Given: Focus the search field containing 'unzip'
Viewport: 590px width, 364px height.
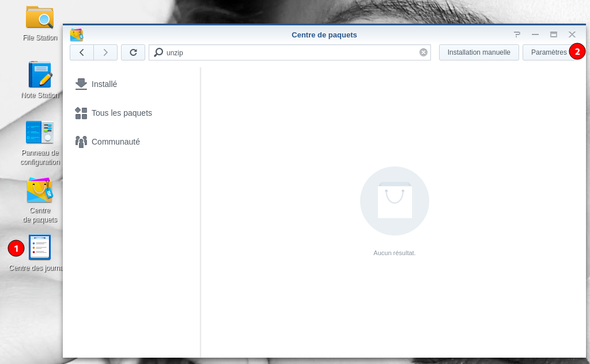Looking at the screenshot, I should 288,52.
